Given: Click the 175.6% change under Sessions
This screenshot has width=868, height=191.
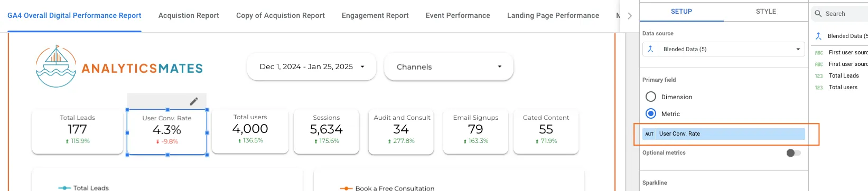Looking at the screenshot, I should (326, 141).
